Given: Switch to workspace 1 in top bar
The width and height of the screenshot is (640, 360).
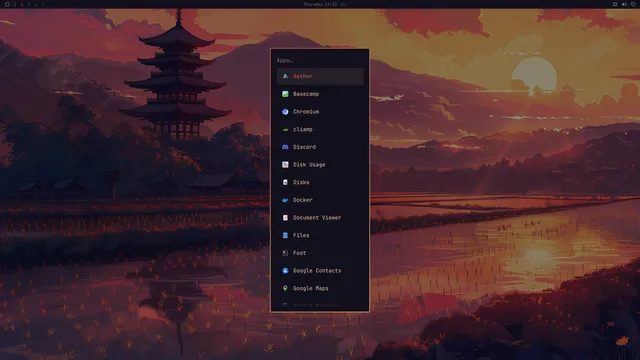Looking at the screenshot, I should coord(14,4).
